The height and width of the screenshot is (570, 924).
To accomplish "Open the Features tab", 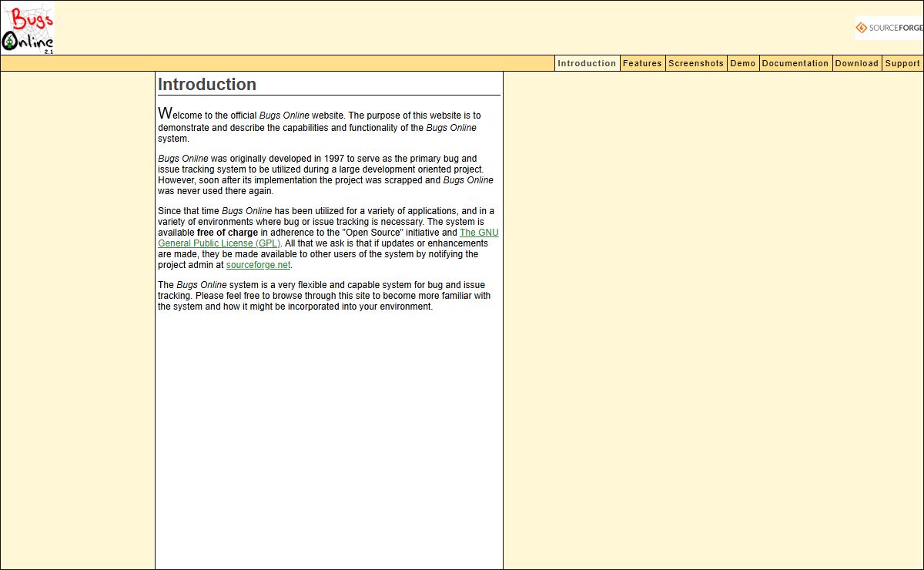I will [642, 63].
